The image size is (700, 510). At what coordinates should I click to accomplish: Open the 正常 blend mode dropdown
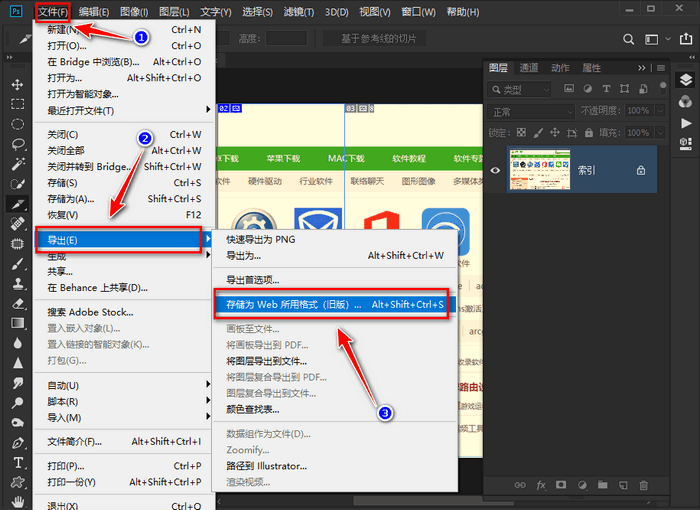click(530, 111)
